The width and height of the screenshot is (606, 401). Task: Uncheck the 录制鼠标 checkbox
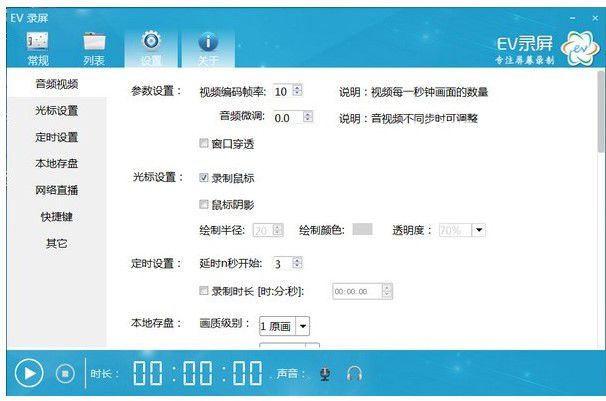pyautogui.click(x=204, y=177)
